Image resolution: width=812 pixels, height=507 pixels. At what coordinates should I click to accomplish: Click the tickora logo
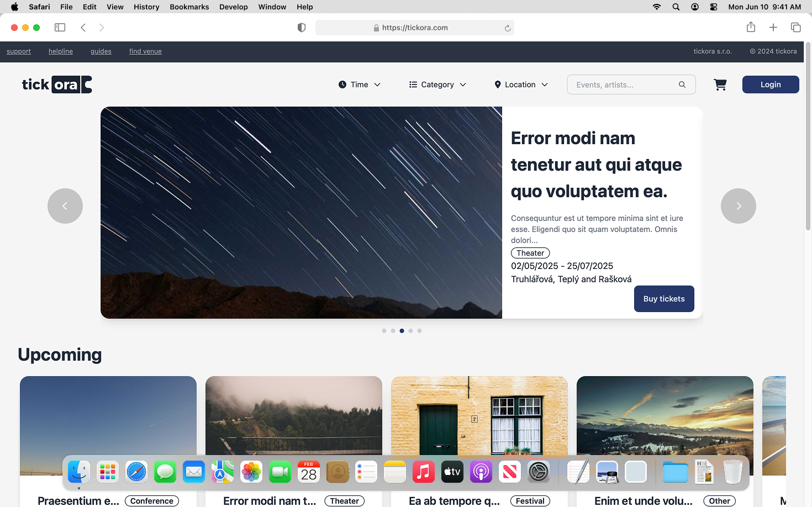pyautogui.click(x=57, y=84)
